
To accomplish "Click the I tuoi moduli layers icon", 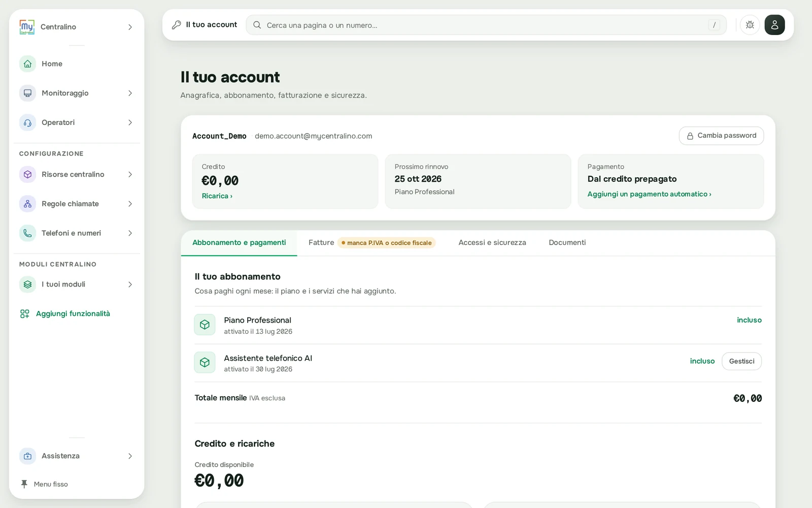I will point(27,284).
